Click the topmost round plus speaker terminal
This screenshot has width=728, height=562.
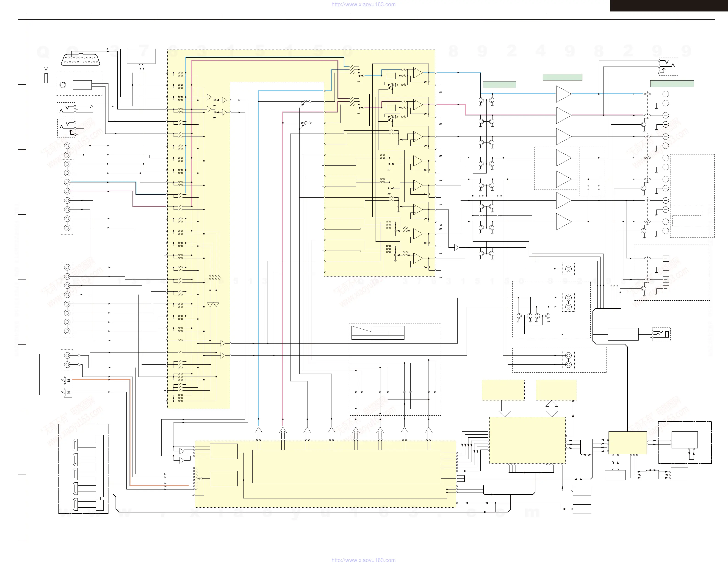click(665, 94)
